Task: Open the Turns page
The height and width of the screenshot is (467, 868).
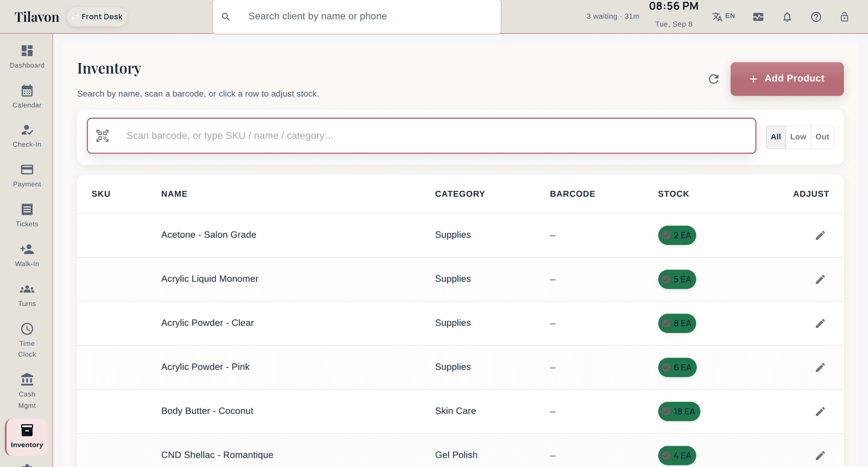Action: (27, 295)
